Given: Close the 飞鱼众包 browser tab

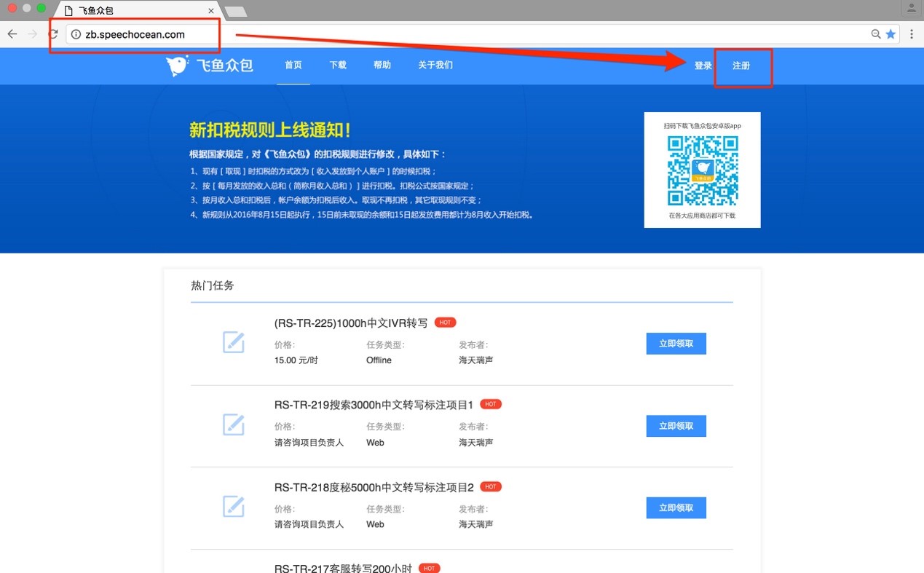Looking at the screenshot, I should pos(211,11).
